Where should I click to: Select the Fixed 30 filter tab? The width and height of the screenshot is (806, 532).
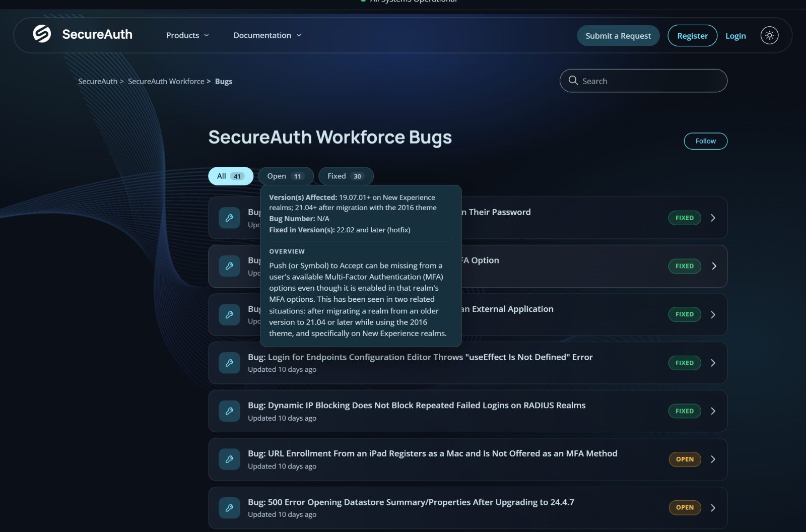346,176
